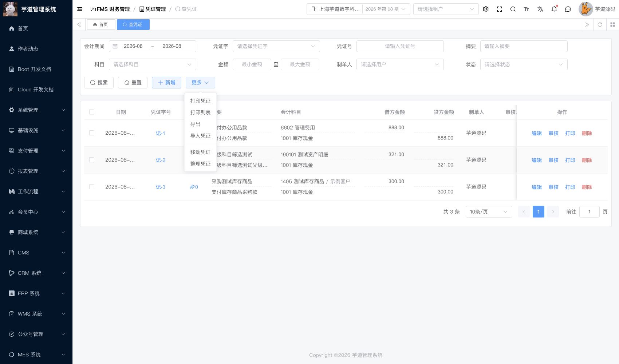
Task: Expand 基础设施 sidebar menu
Action: coord(36,130)
